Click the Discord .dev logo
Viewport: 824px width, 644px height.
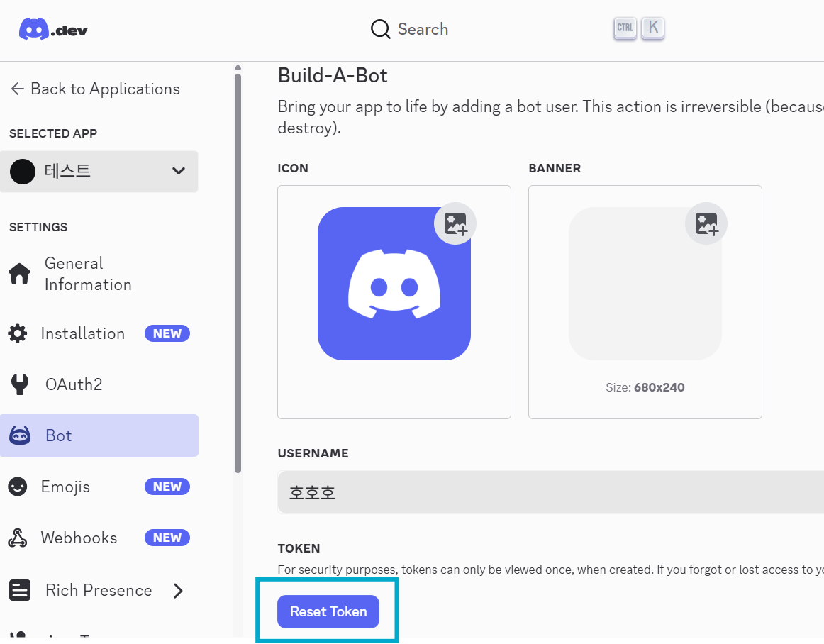[53, 30]
